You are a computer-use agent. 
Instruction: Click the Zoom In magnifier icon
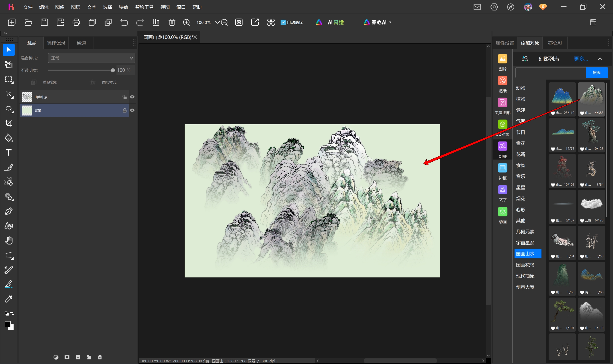[186, 22]
